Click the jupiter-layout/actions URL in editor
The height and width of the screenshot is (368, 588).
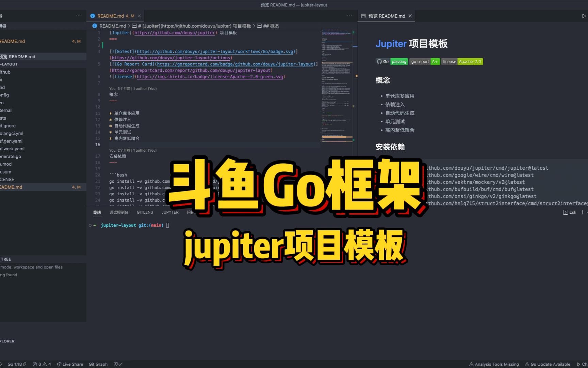click(x=171, y=58)
